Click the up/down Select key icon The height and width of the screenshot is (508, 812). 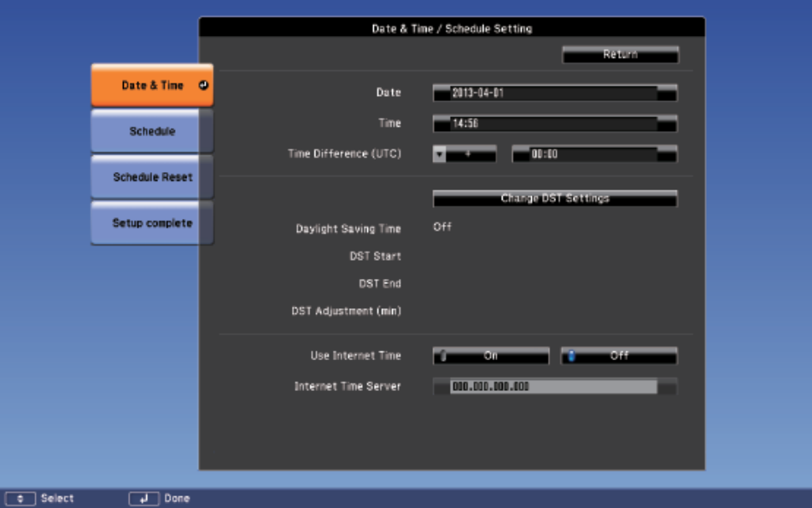[20, 499]
